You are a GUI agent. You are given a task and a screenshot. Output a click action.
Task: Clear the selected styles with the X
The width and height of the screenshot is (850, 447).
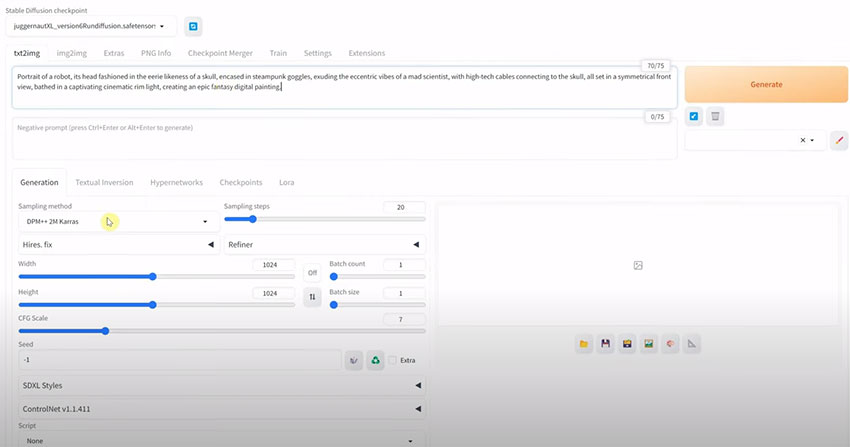(x=803, y=140)
